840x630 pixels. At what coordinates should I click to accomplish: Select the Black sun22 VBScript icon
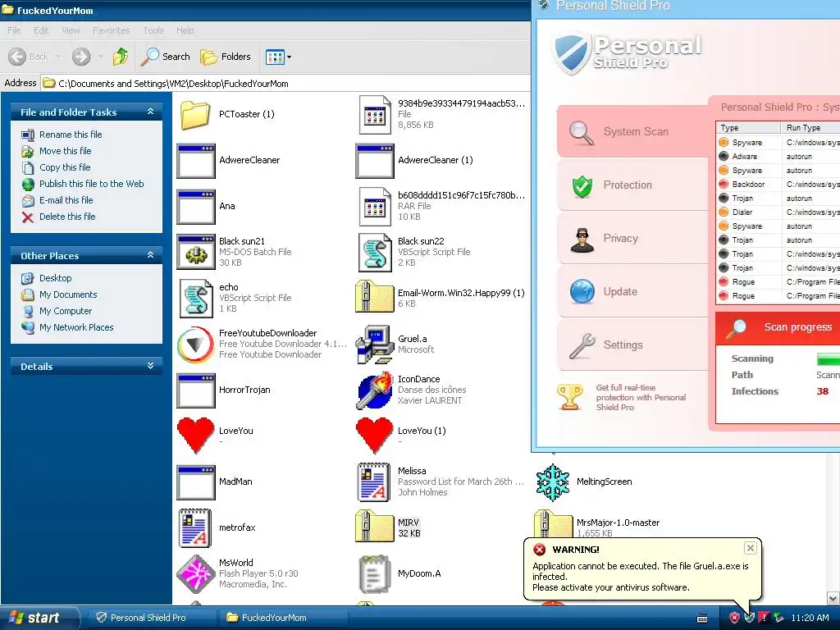click(x=375, y=253)
